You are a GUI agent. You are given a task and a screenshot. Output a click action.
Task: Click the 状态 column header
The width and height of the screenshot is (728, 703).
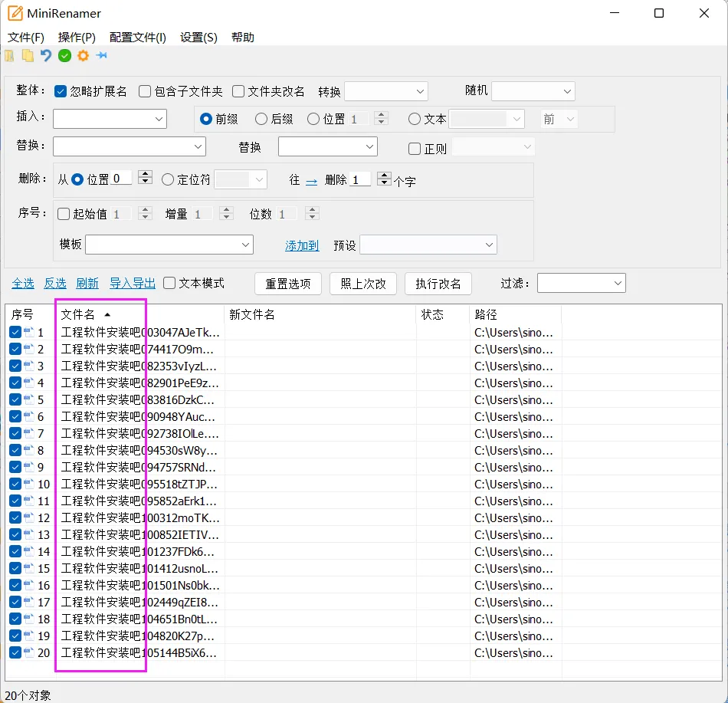(443, 315)
